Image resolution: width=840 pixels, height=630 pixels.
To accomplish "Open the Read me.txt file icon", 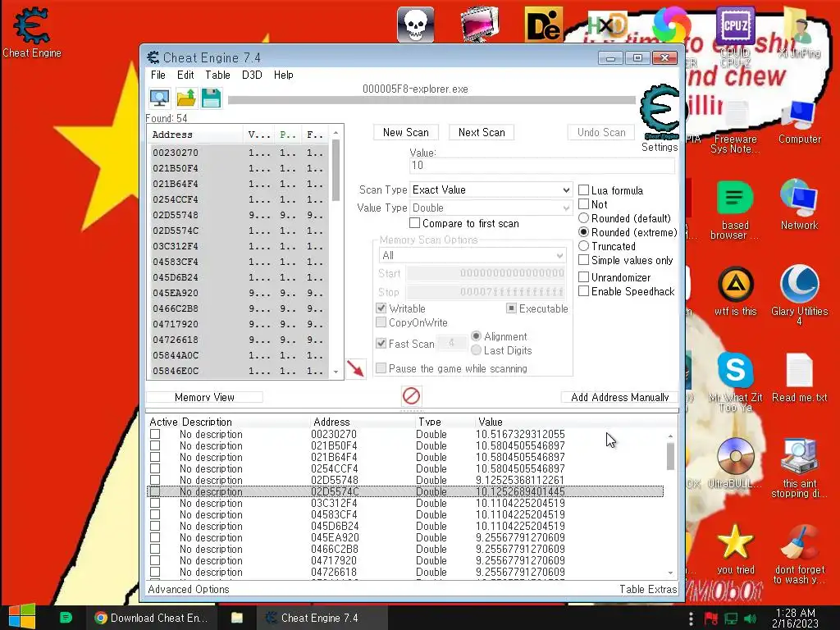I will coord(799,377).
